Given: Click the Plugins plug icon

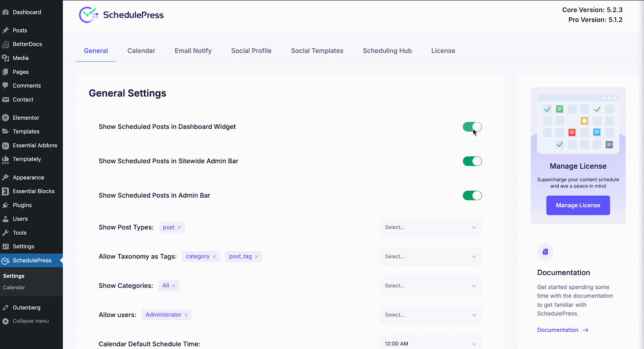Looking at the screenshot, I should (x=6, y=205).
